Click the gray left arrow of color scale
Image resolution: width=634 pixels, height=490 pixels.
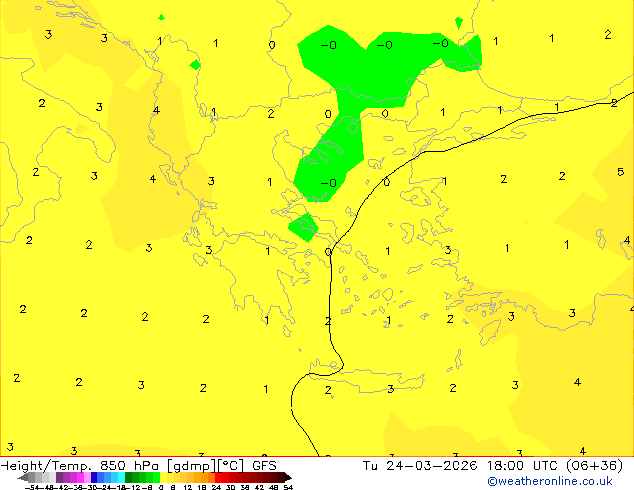28,478
